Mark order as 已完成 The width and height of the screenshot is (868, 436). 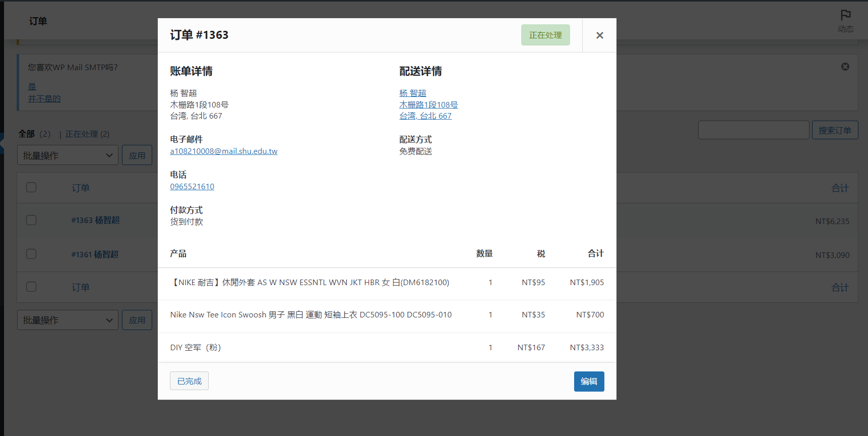pyautogui.click(x=189, y=381)
